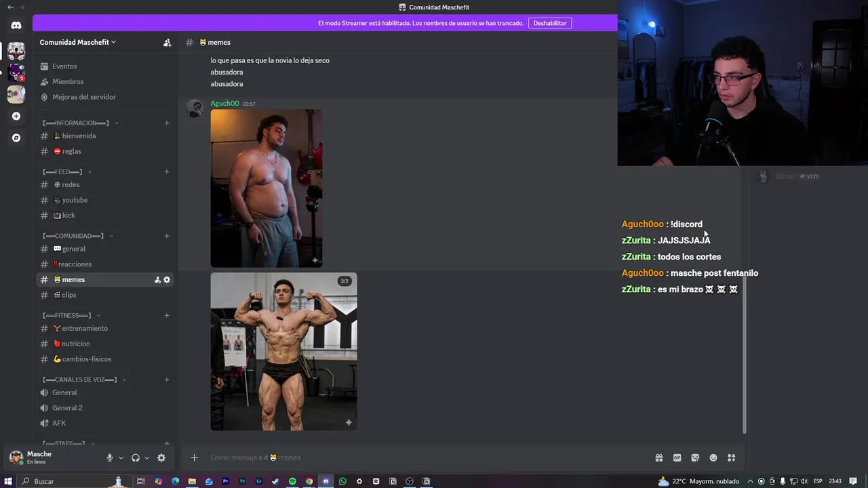Screen dimensions: 868x488
Task: Click sparkle icon on the bodybuilder photo
Action: click(x=349, y=422)
